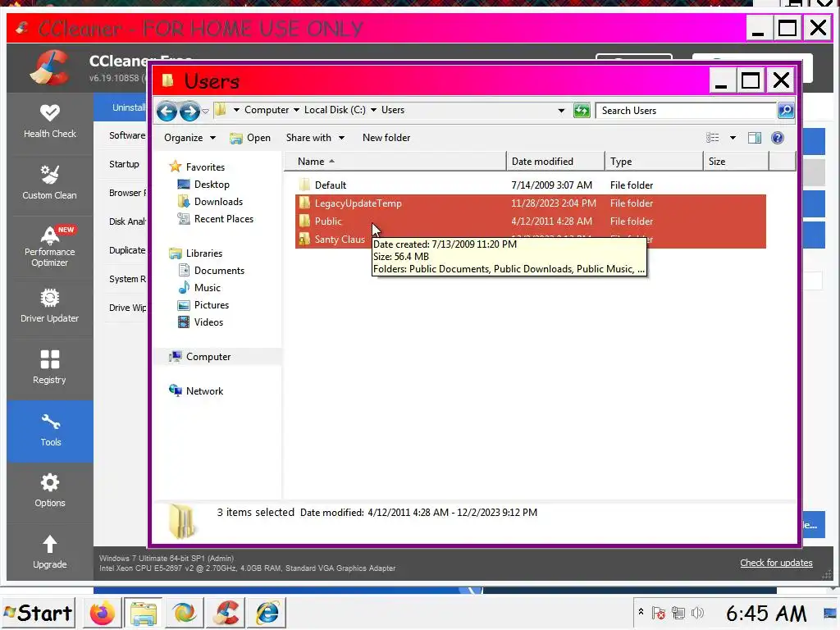Open CCleaner Options gear
This screenshot has height=630, width=840.
(x=50, y=491)
